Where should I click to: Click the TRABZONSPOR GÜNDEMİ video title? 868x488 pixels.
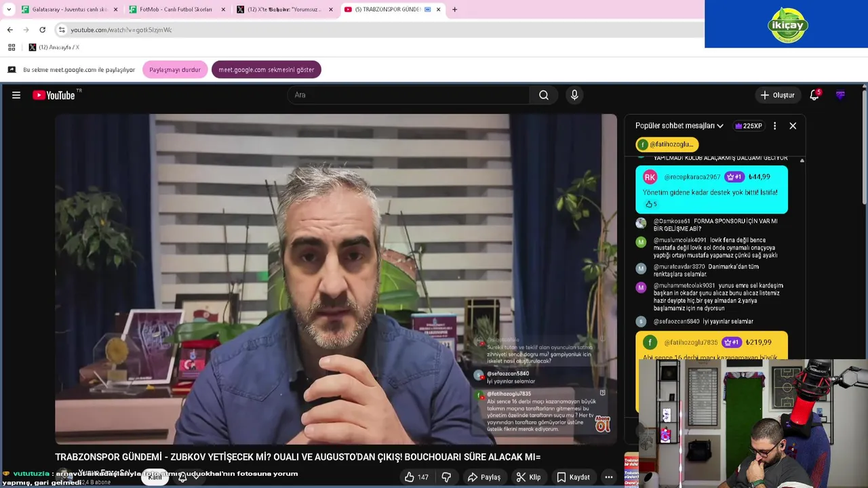point(298,457)
